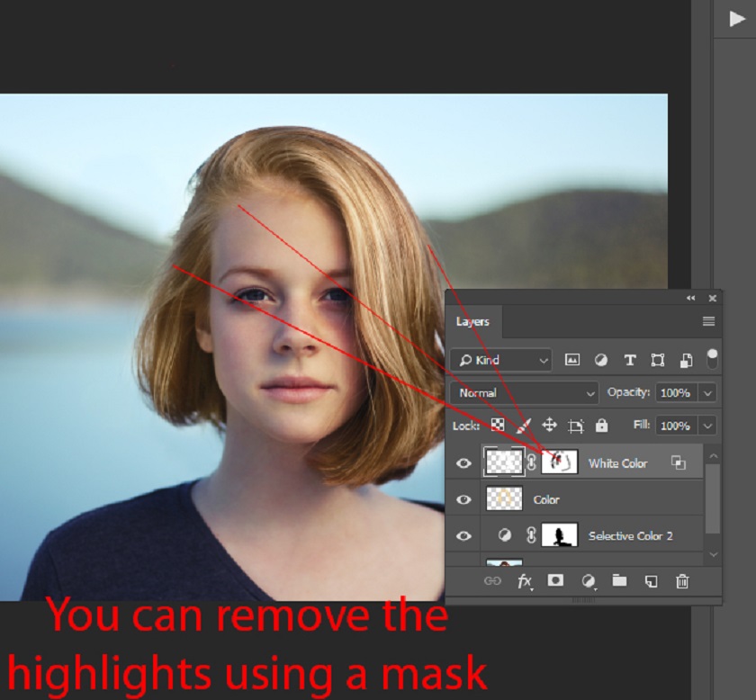This screenshot has width=756, height=700.
Task: Create a new layer group folder
Action: coord(619,580)
